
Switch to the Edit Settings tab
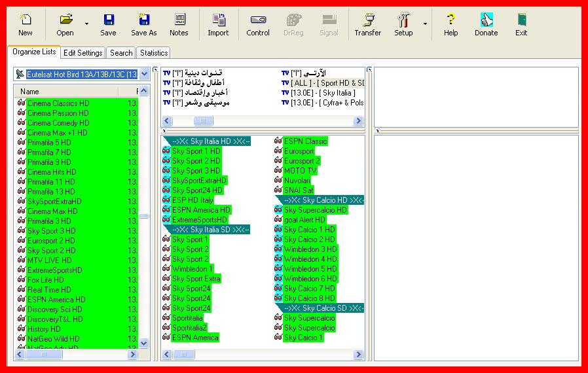(x=83, y=53)
